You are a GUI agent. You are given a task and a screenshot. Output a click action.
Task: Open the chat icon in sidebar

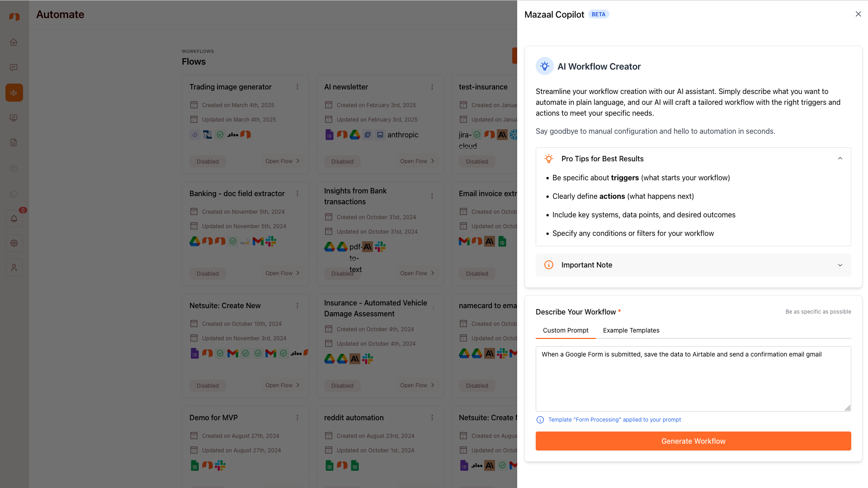(14, 67)
